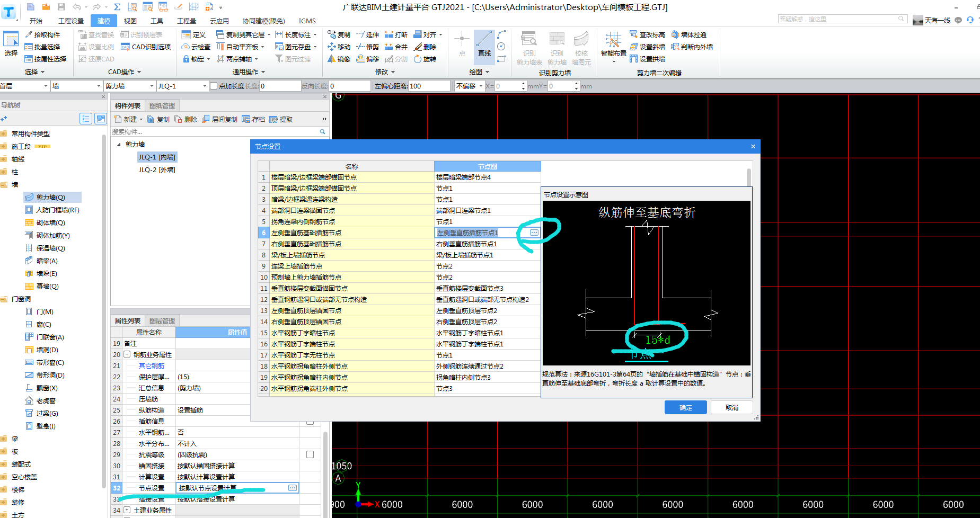Open the 工程设置 ribbon tab
The height and width of the screenshot is (518, 980).
tap(71, 21)
